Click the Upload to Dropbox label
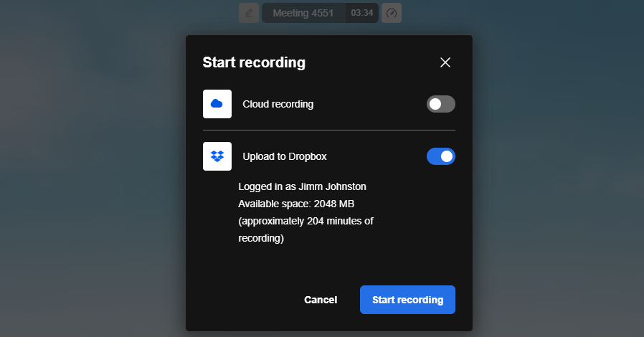644x337 pixels. click(285, 156)
